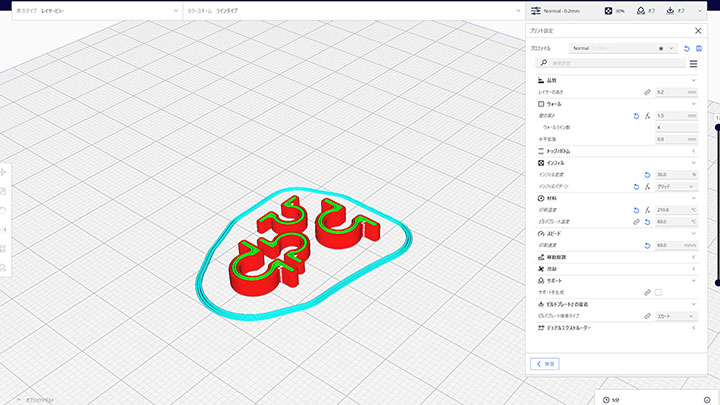The width and height of the screenshot is (720, 405).
Task: Click the 30% infill indicator icon
Action: pos(608,11)
